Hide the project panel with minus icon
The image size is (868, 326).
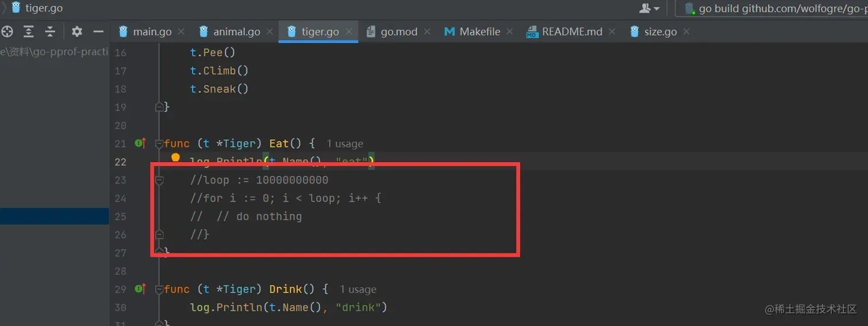(98, 32)
